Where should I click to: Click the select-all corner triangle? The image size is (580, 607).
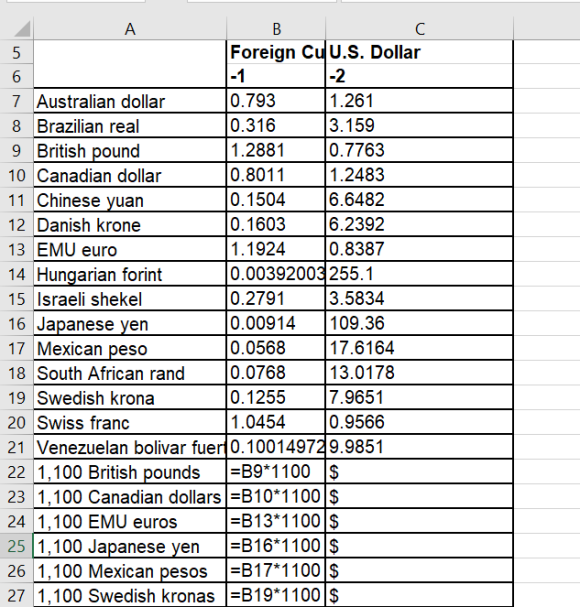point(17,29)
